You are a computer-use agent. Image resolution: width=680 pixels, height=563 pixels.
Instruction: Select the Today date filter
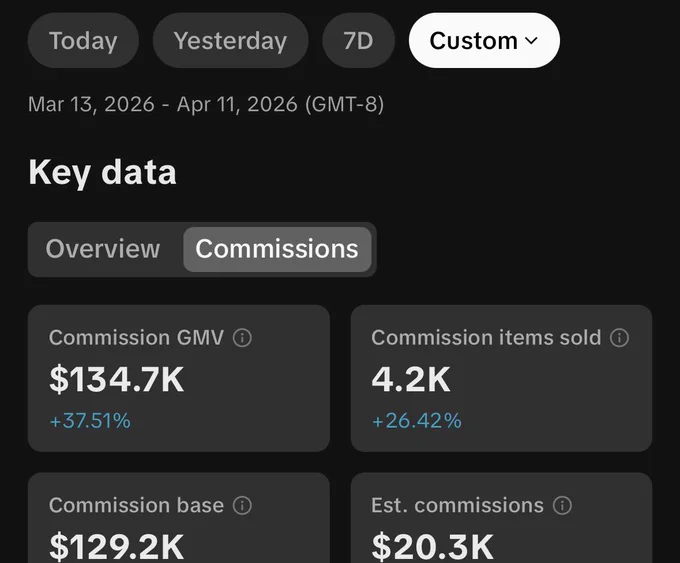(x=83, y=40)
